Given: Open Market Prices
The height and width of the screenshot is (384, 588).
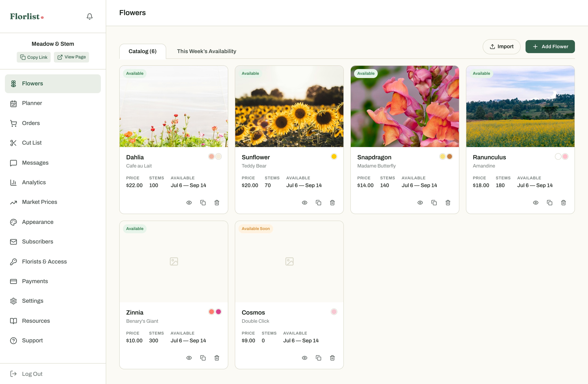Looking at the screenshot, I should pyautogui.click(x=53, y=202).
